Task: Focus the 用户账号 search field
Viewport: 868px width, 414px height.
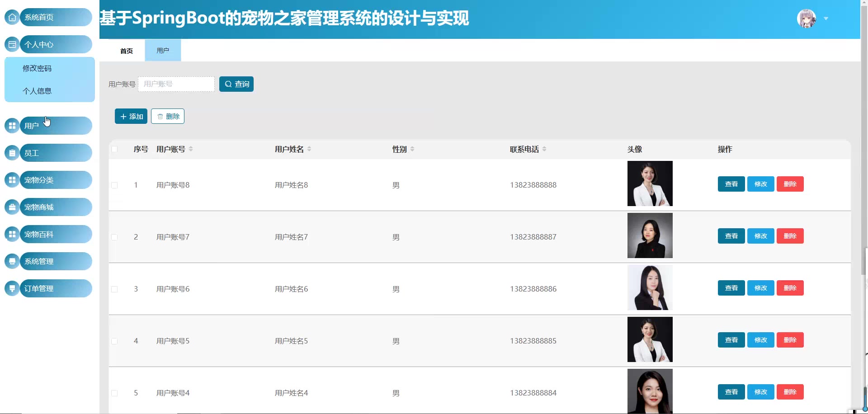Action: click(176, 84)
